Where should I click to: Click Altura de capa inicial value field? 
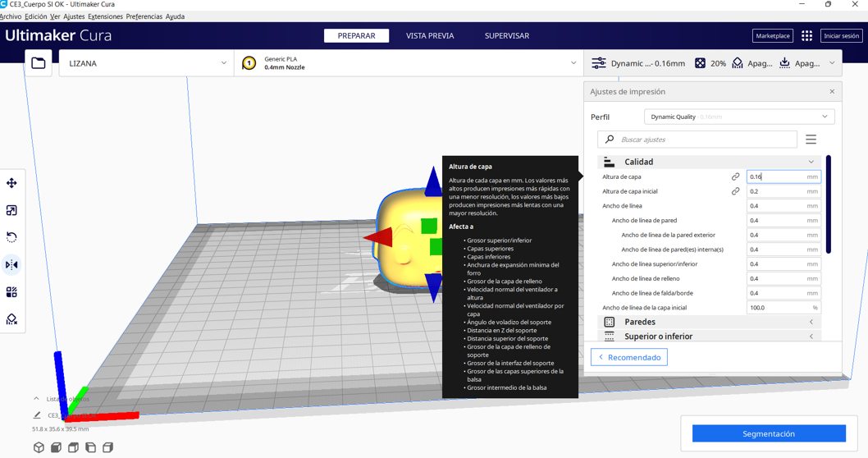[x=783, y=191]
